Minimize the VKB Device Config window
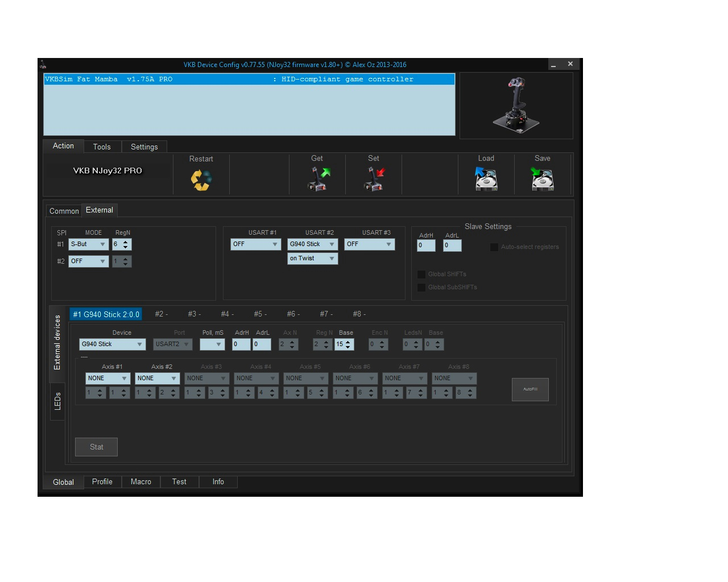This screenshot has height=582, width=728. tap(553, 64)
